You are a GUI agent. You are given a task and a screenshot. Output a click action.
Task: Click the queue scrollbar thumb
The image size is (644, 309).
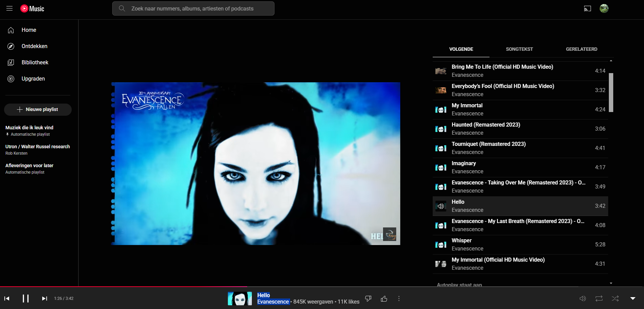coord(611,92)
